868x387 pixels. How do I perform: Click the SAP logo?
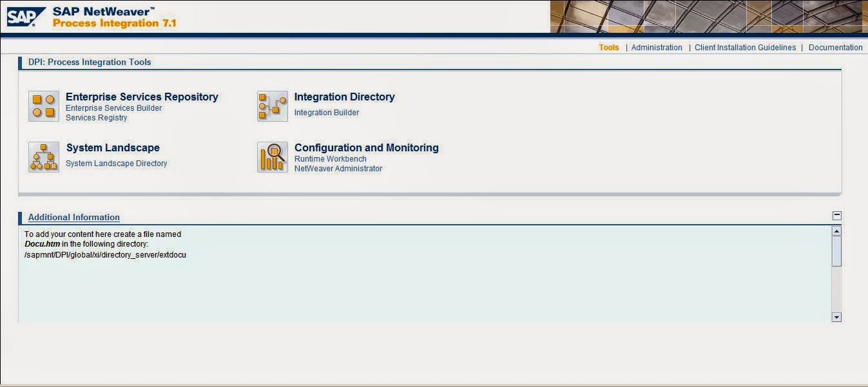point(26,17)
